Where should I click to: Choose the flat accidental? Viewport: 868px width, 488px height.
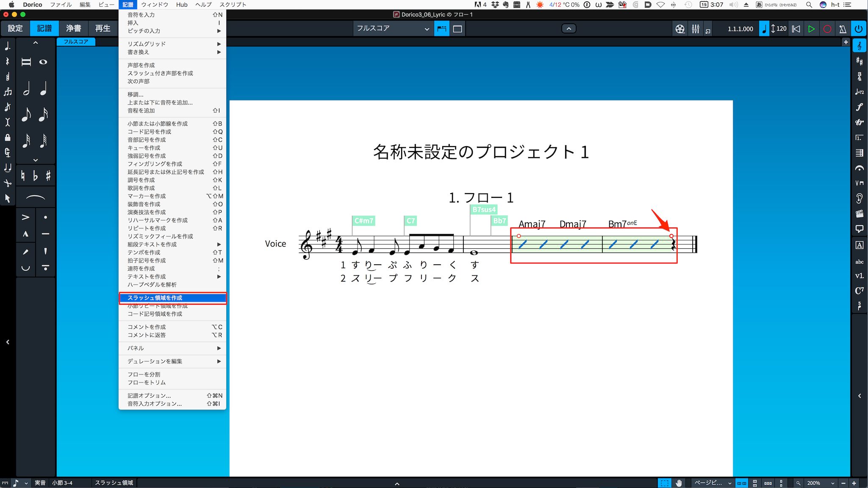click(36, 175)
